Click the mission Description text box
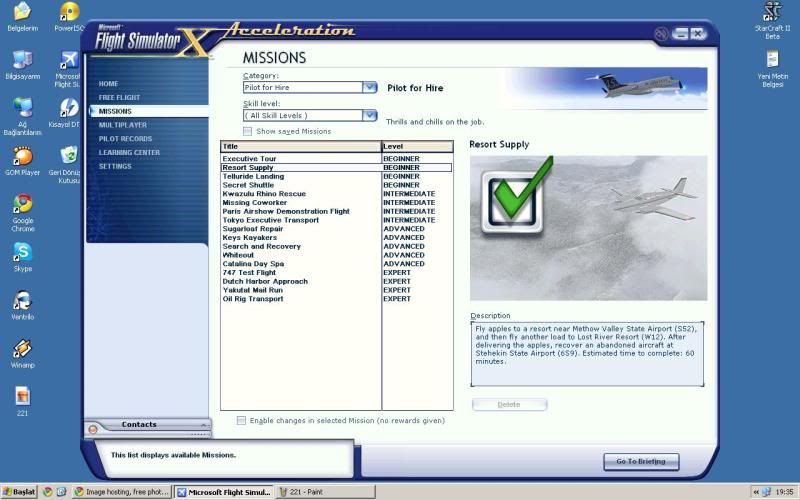The image size is (800, 500). 587,354
